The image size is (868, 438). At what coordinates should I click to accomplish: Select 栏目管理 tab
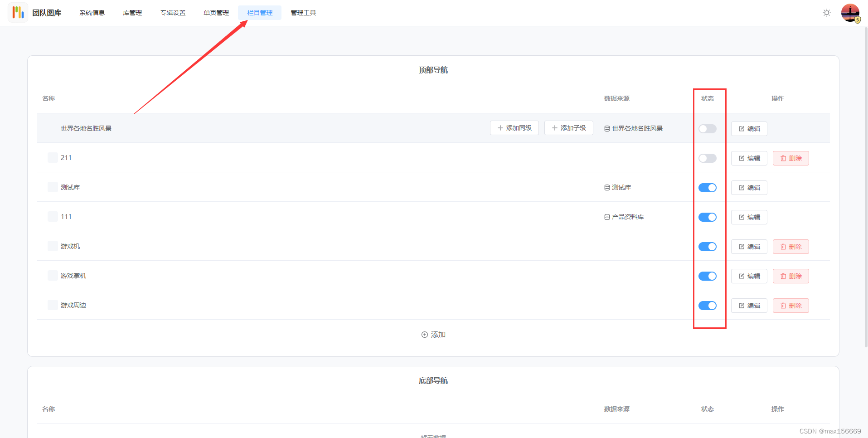260,13
